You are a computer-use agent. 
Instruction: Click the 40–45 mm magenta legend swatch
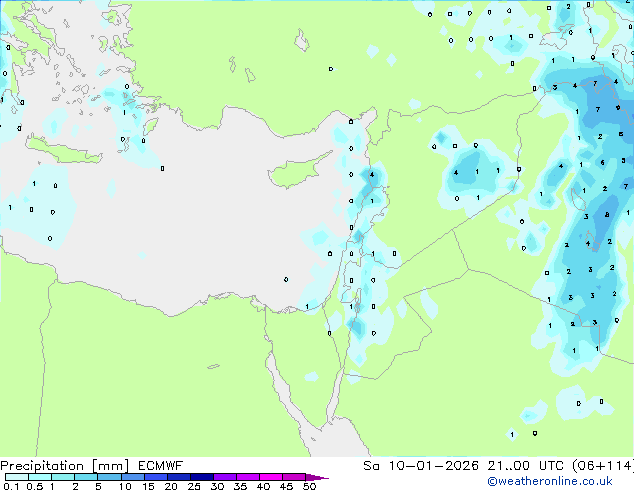point(271,477)
